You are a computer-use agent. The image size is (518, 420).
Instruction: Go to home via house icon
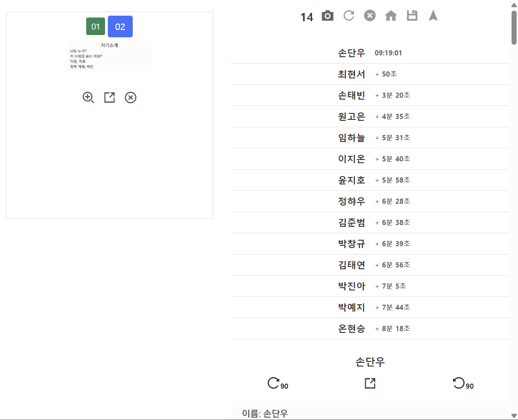(391, 16)
